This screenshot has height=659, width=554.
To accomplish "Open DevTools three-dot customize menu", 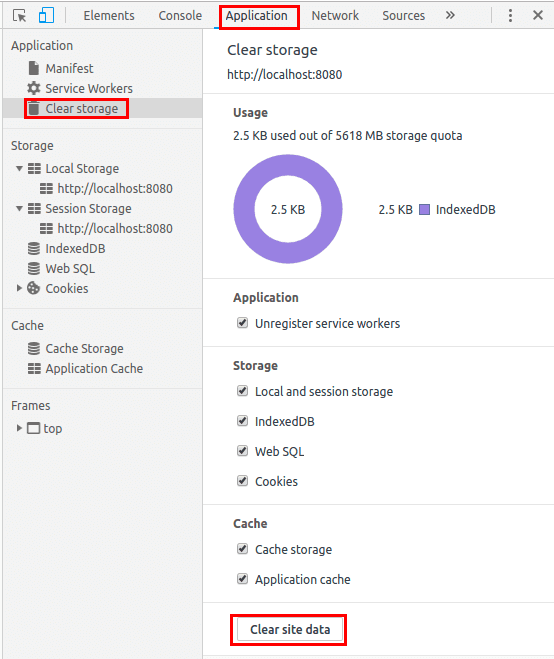I will tap(510, 16).
